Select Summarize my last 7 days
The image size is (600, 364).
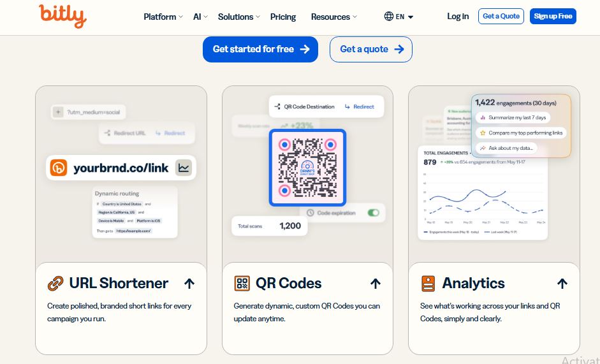point(513,117)
